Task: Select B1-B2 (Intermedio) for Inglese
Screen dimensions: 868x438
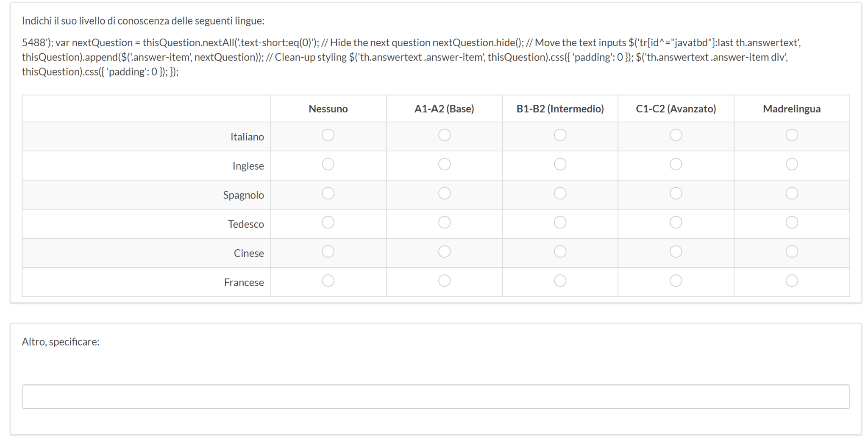Action: pyautogui.click(x=560, y=165)
